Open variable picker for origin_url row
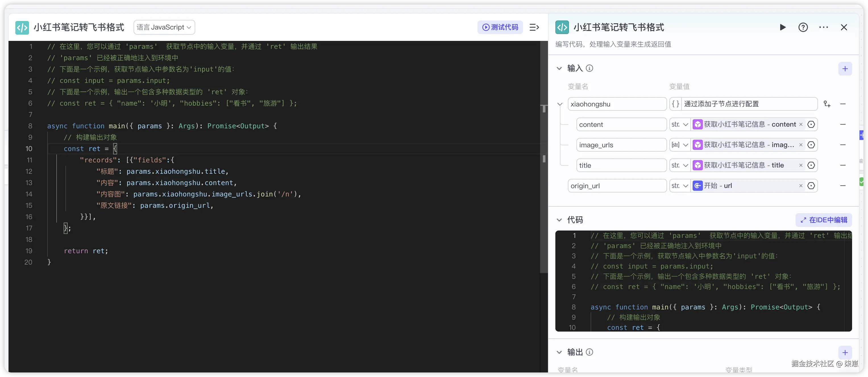Image resolution: width=868 pixels, height=377 pixels. click(x=811, y=186)
